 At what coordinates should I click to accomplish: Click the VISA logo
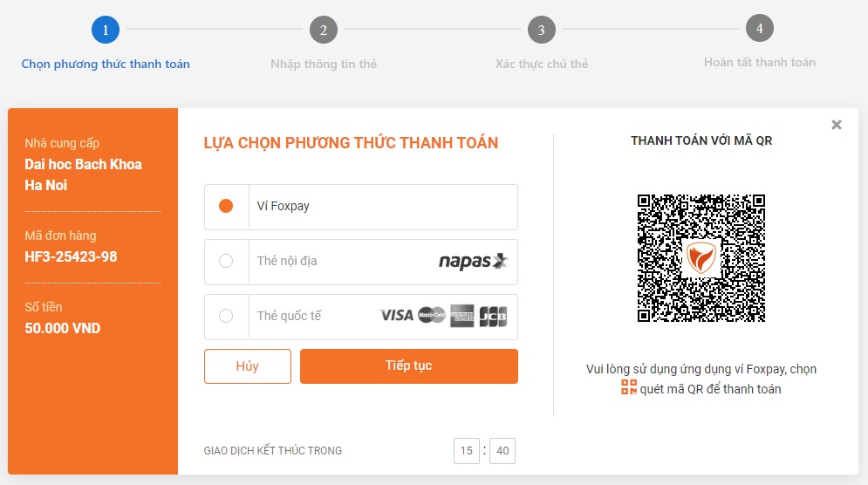[397, 315]
